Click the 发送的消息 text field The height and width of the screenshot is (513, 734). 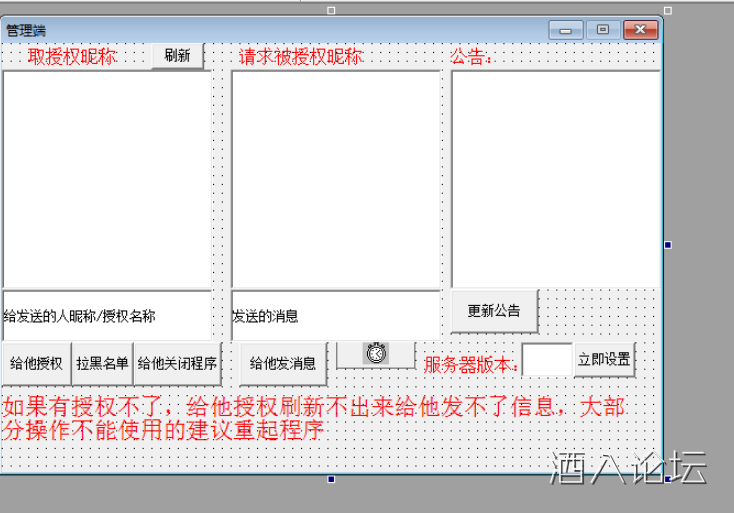click(x=336, y=316)
